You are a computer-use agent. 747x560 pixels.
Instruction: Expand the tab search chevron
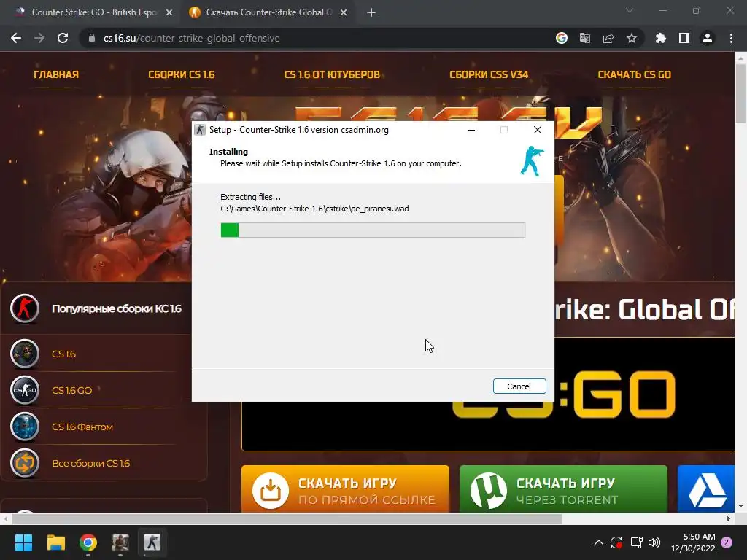[630, 10]
